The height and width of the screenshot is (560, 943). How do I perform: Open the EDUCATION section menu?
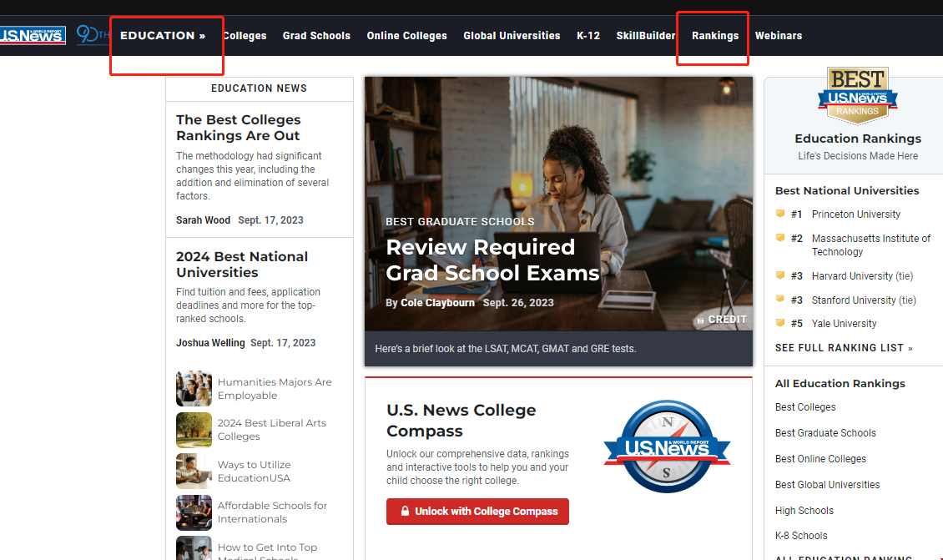pyautogui.click(x=163, y=36)
